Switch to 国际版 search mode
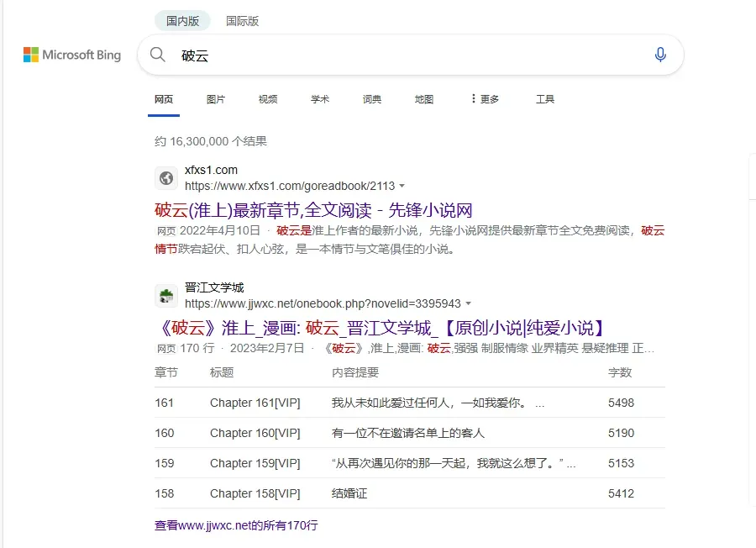The height and width of the screenshot is (548, 756). coord(243,21)
